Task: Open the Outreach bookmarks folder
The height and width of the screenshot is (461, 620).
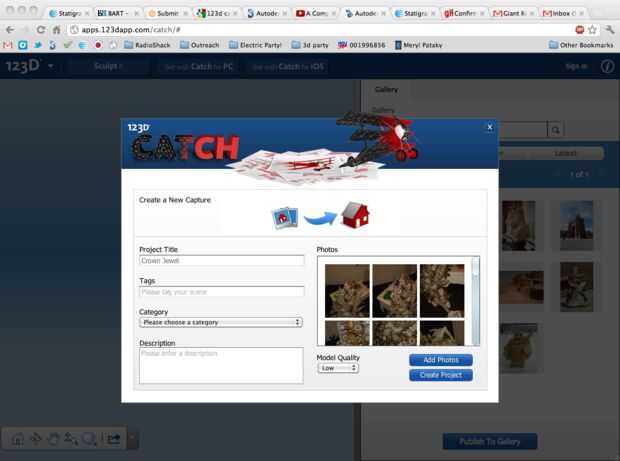Action: [x=199, y=45]
